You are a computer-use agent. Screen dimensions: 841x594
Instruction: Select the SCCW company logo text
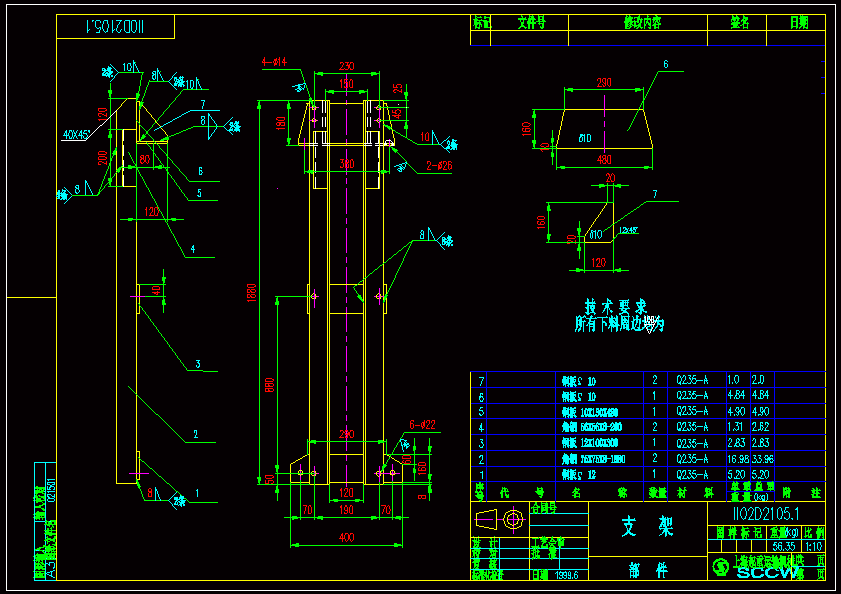767,573
